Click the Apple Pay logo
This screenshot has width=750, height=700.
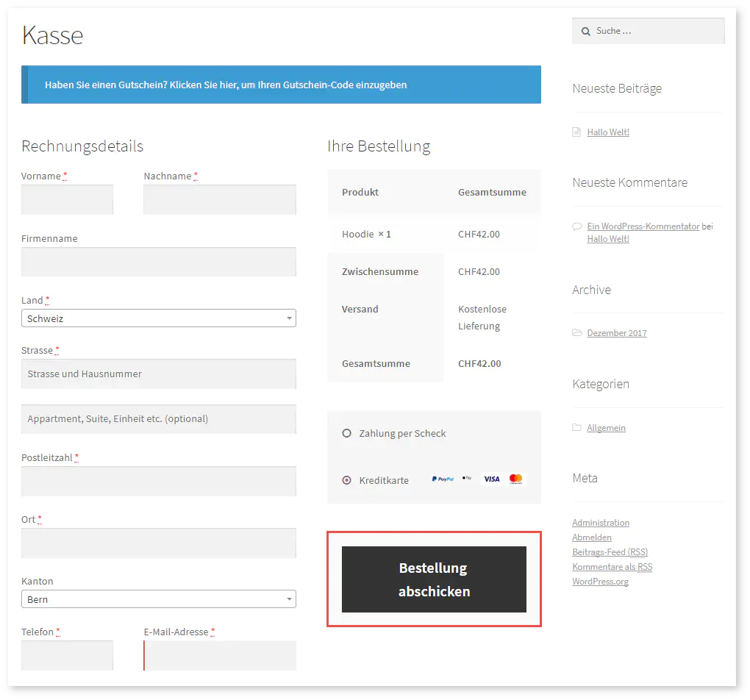(x=467, y=479)
